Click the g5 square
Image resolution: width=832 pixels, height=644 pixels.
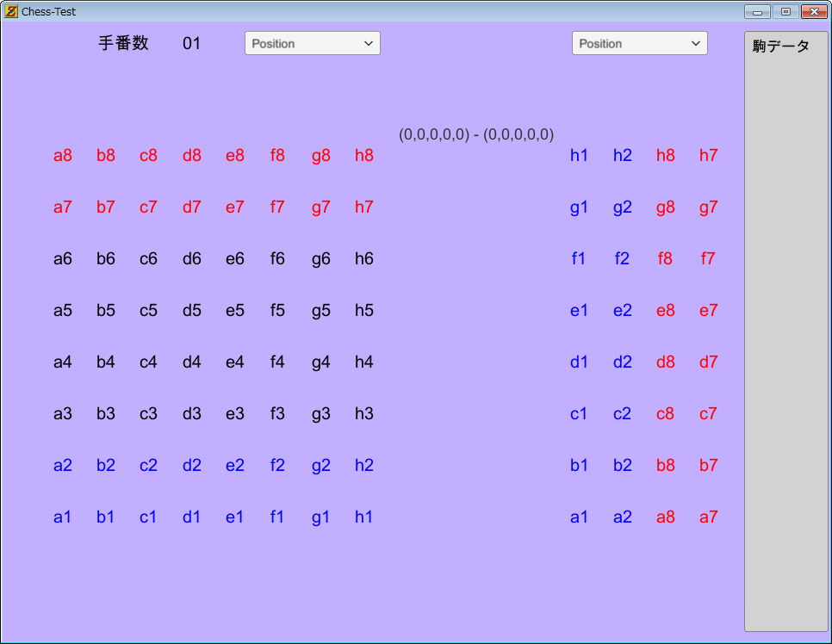pyautogui.click(x=321, y=310)
